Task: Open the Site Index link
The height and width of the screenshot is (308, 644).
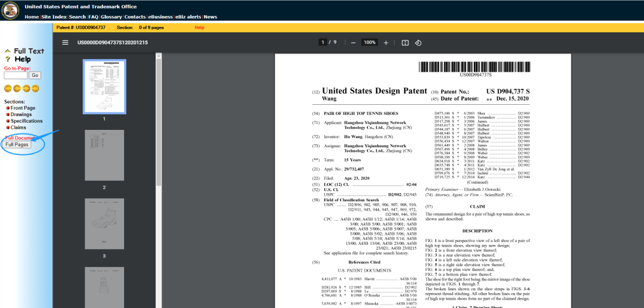Action: [54, 17]
